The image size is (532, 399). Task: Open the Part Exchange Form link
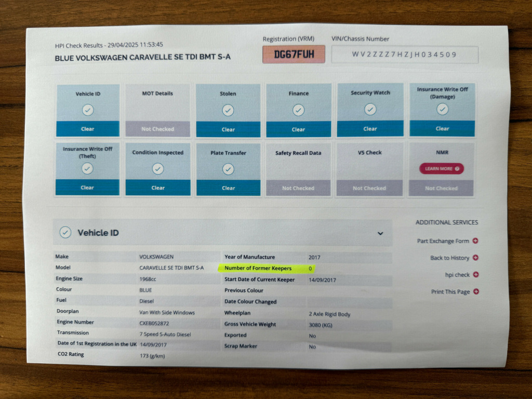click(443, 241)
